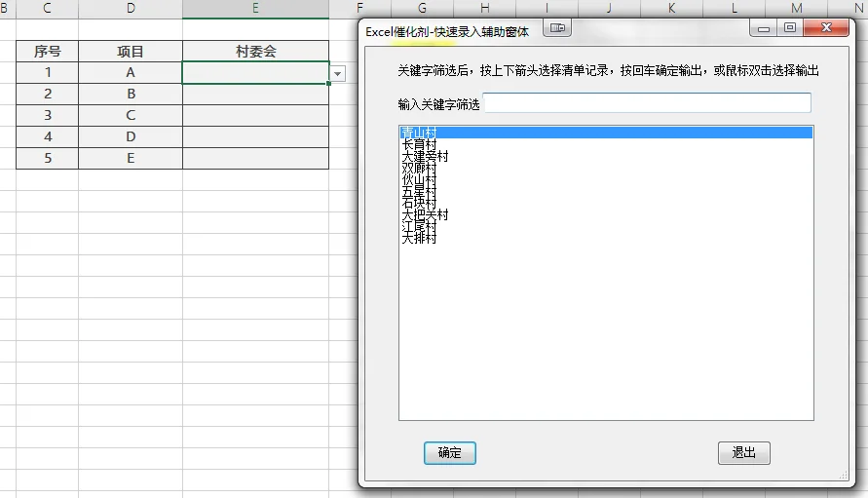
Task: Select column F header
Action: coord(359,9)
